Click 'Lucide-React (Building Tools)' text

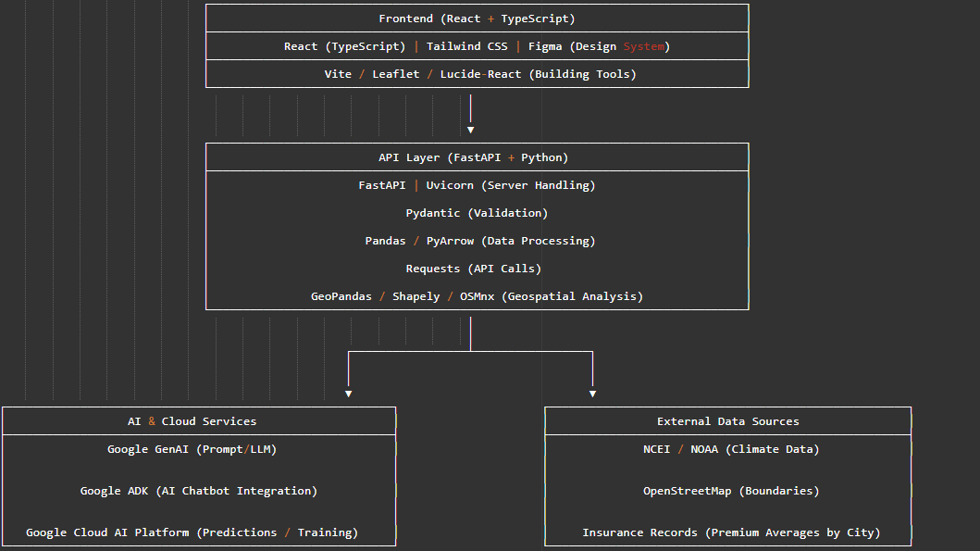tap(539, 74)
